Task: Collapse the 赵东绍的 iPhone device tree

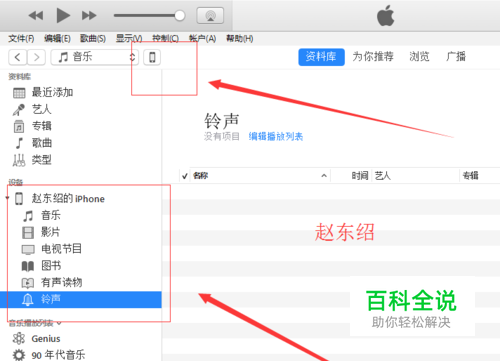Action: click(7, 198)
